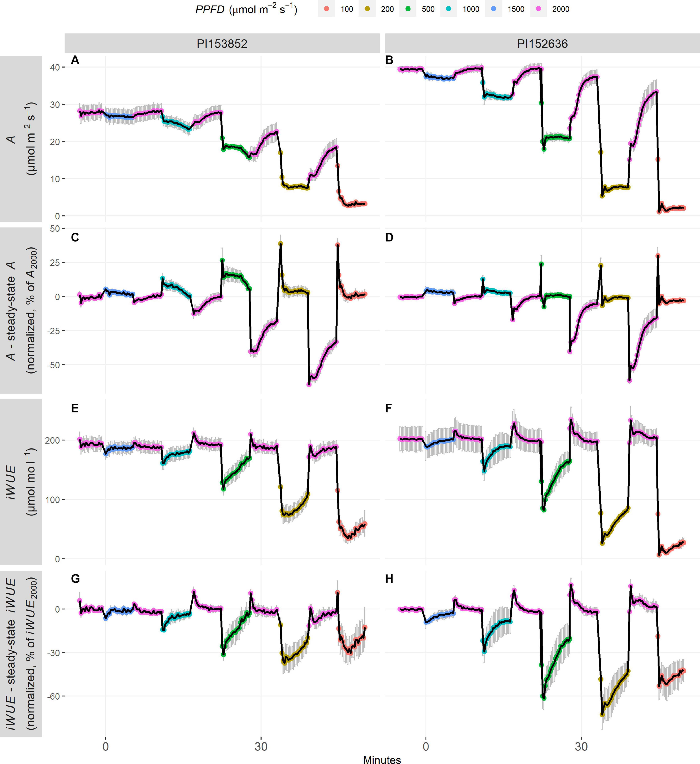
Task: Click the -30 tick on normalized iWUE axis
Action: click(x=53, y=653)
